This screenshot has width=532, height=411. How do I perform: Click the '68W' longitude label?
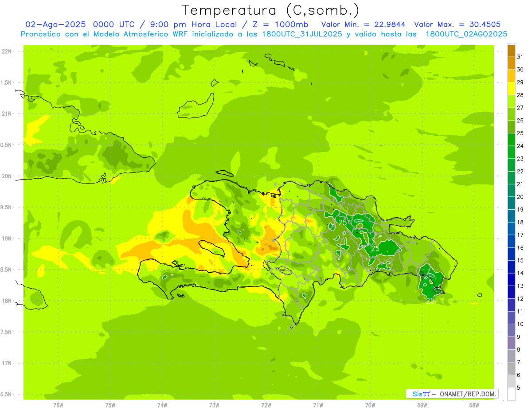473,405
